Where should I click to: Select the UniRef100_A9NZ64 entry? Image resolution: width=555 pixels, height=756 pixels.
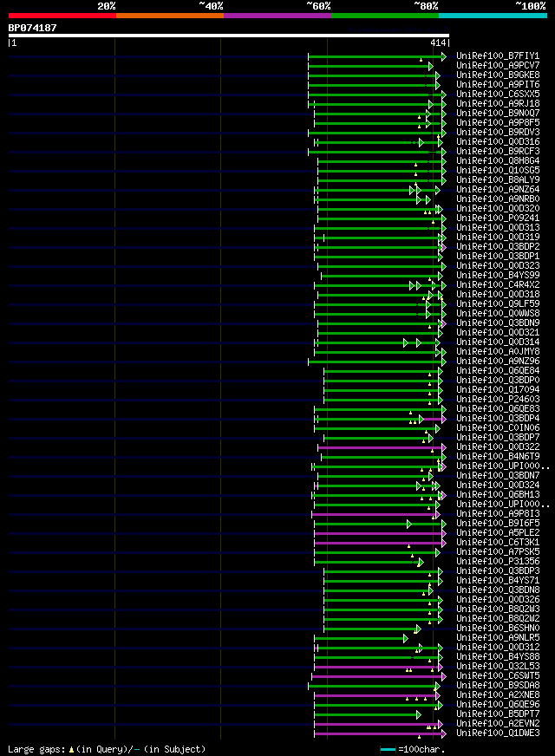coord(498,190)
